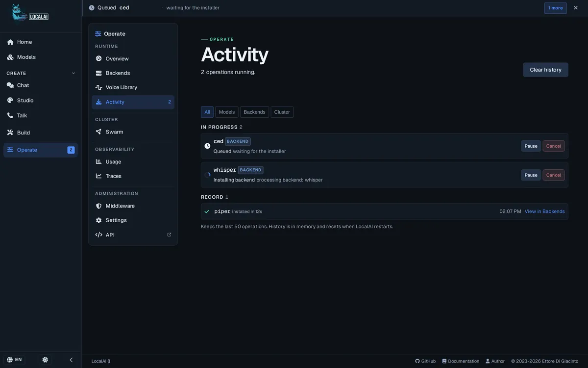Click the BACKEND tag beside whisper

pos(250,170)
